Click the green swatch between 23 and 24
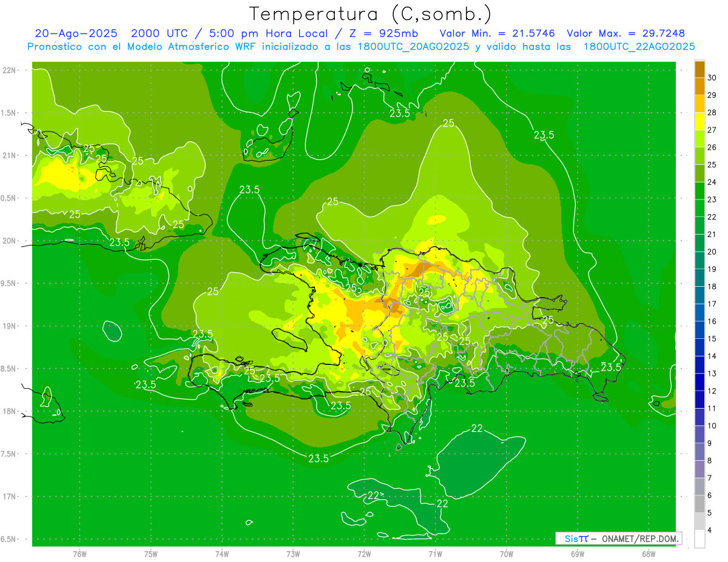This screenshot has height=562, width=728. click(699, 191)
